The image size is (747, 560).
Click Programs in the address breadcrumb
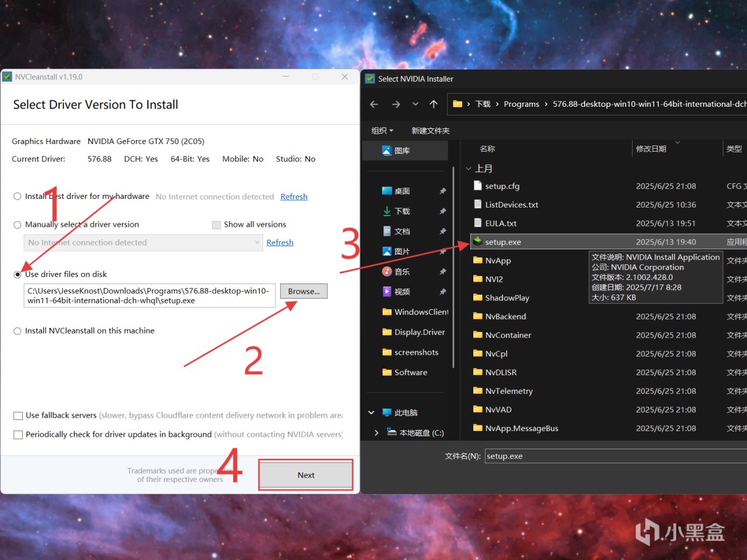point(521,104)
